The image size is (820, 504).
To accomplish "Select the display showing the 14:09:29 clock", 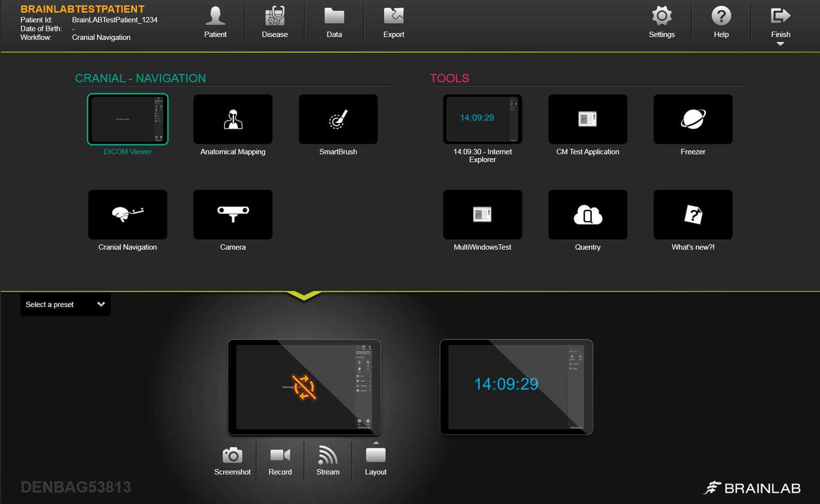I will (516, 387).
